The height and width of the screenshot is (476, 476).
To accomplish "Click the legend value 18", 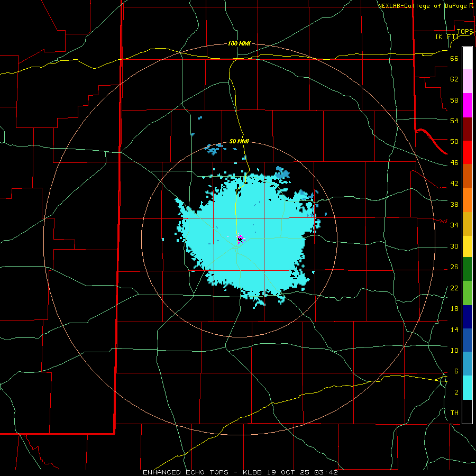I will [454, 309].
